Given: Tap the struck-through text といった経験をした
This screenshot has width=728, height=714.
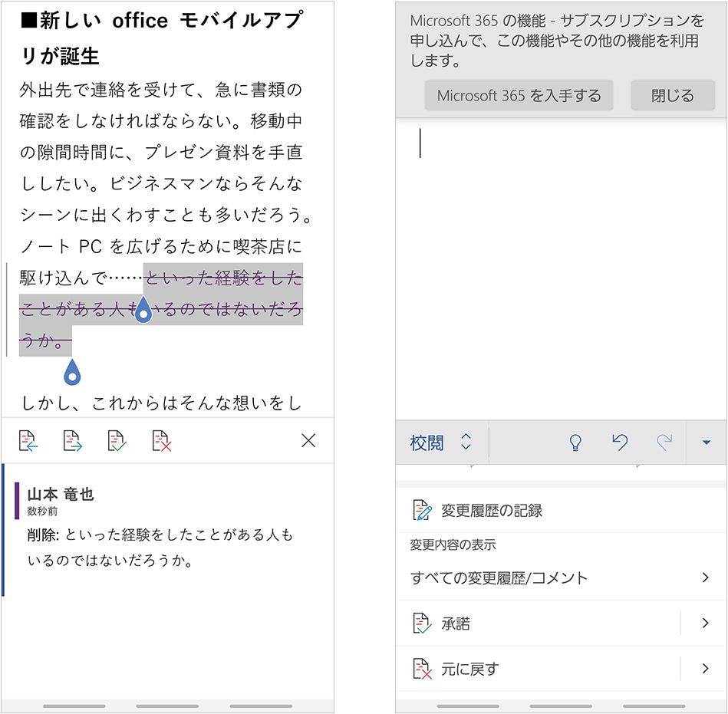Looking at the screenshot, I should point(223,278).
